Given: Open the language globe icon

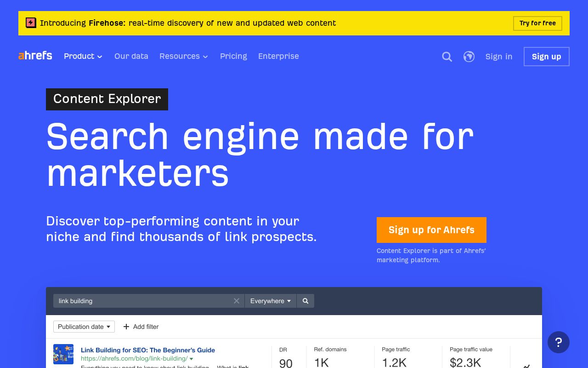Looking at the screenshot, I should [x=469, y=57].
